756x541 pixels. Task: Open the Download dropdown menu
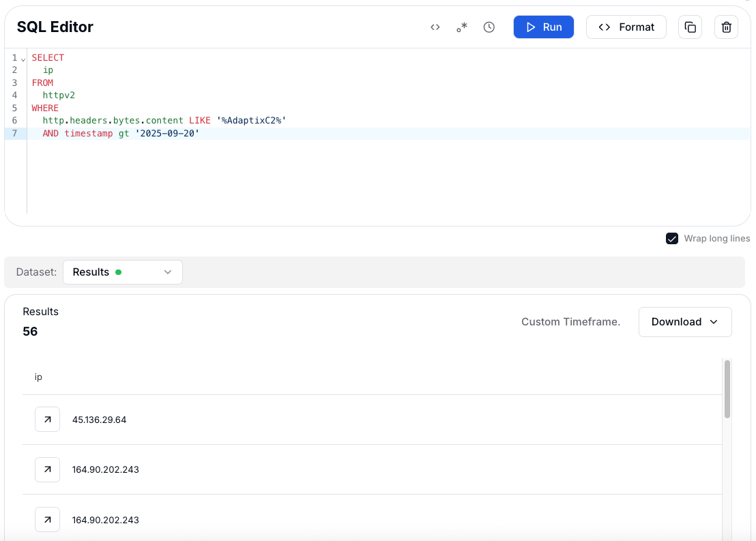coord(684,322)
